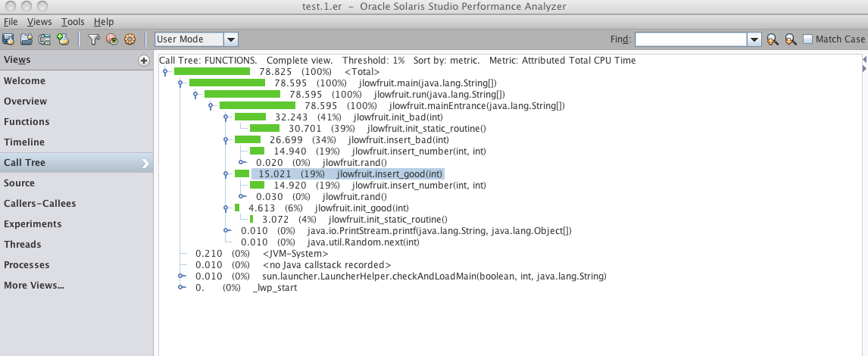
Task: Collapse the jlowfruit.init_good node
Action: pos(226,208)
